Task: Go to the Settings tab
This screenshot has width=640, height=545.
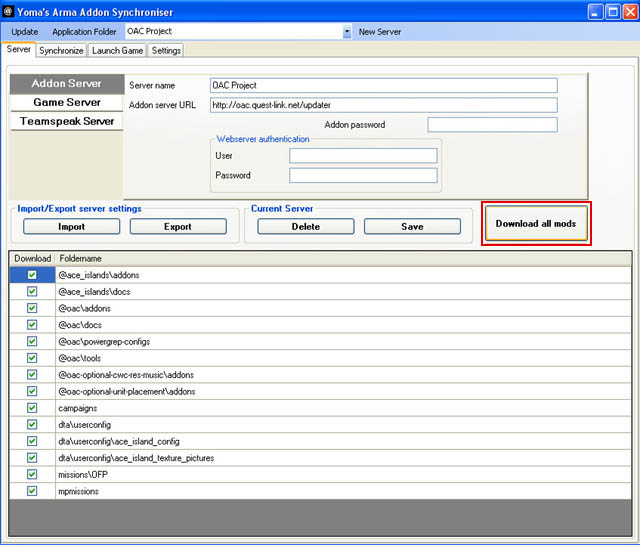Action: 166,50
